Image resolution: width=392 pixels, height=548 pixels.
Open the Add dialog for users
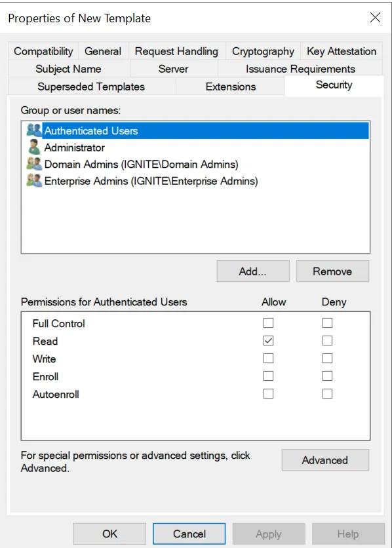pyautogui.click(x=252, y=271)
